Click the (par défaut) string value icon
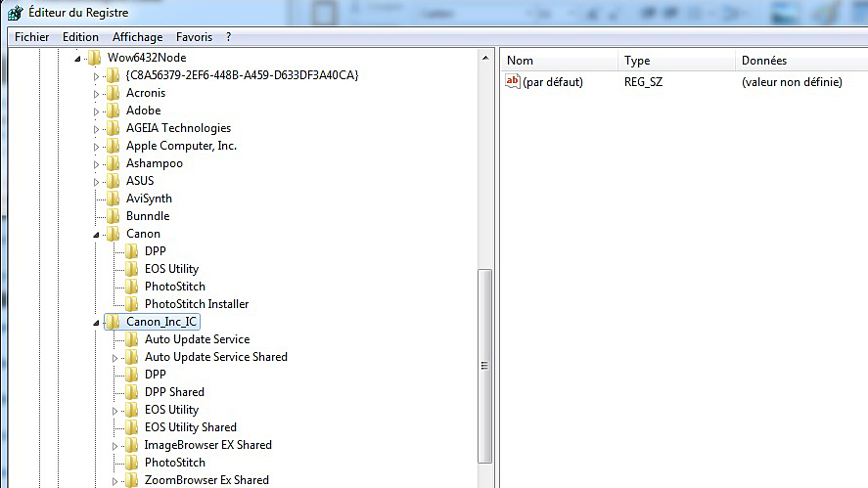This screenshot has height=488, width=868. pos(513,82)
